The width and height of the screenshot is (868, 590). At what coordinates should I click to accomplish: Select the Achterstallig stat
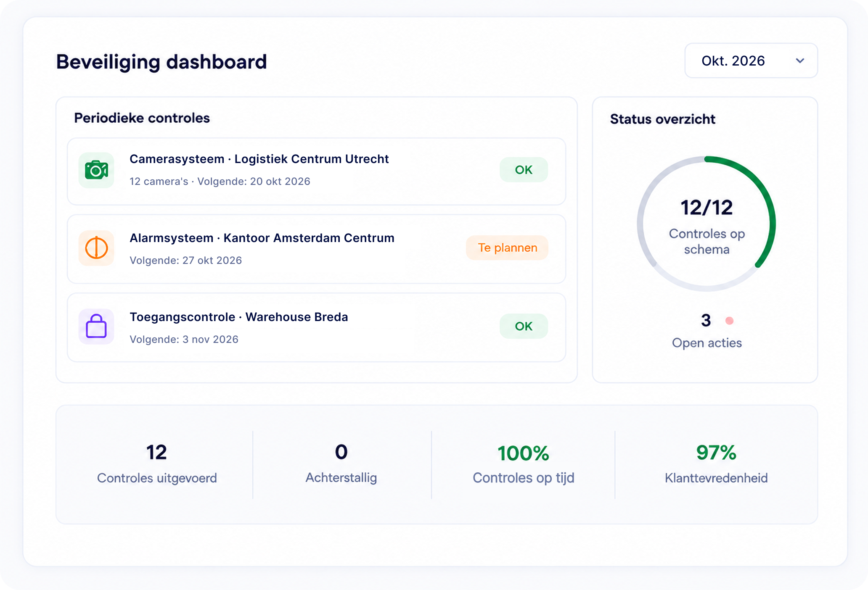[x=341, y=464]
